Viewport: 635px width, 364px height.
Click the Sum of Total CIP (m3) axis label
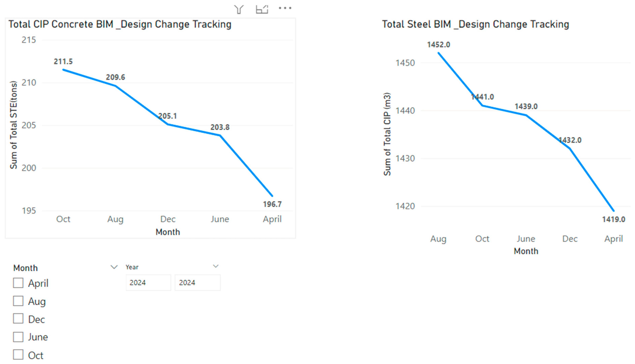(x=387, y=134)
